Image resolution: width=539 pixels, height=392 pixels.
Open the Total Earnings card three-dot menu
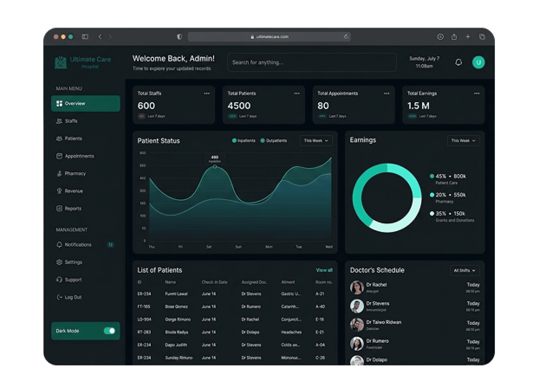[476, 94]
